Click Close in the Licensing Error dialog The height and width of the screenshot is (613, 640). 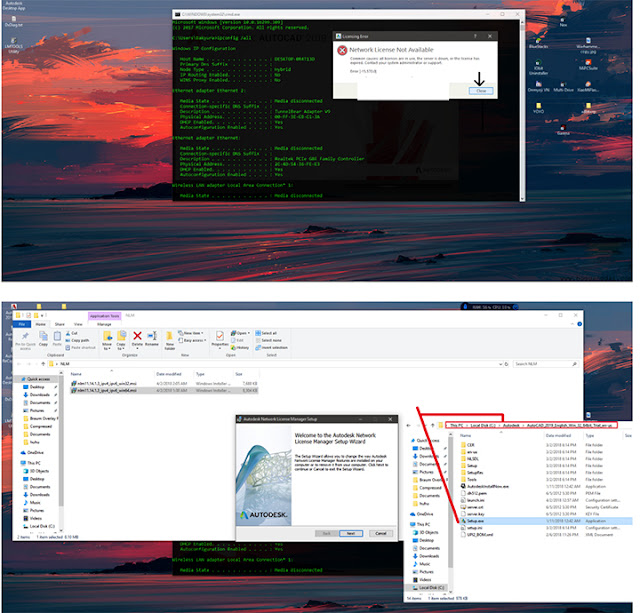[x=481, y=91]
